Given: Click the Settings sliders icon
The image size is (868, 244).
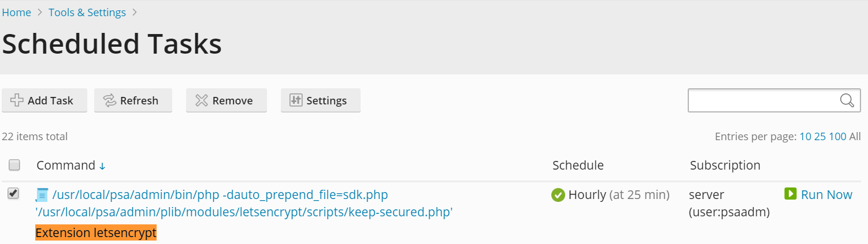Looking at the screenshot, I should (x=296, y=100).
